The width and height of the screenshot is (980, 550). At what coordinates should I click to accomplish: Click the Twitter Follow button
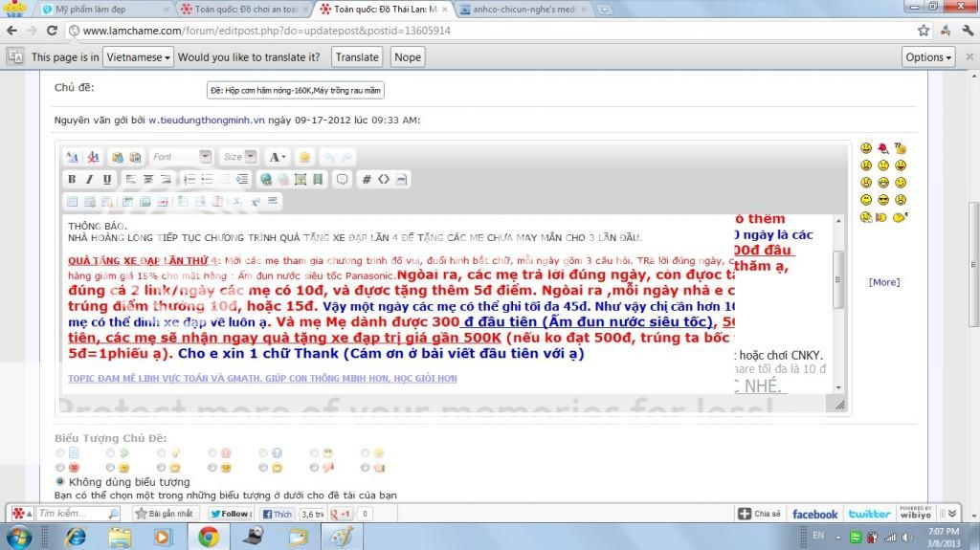[230, 514]
